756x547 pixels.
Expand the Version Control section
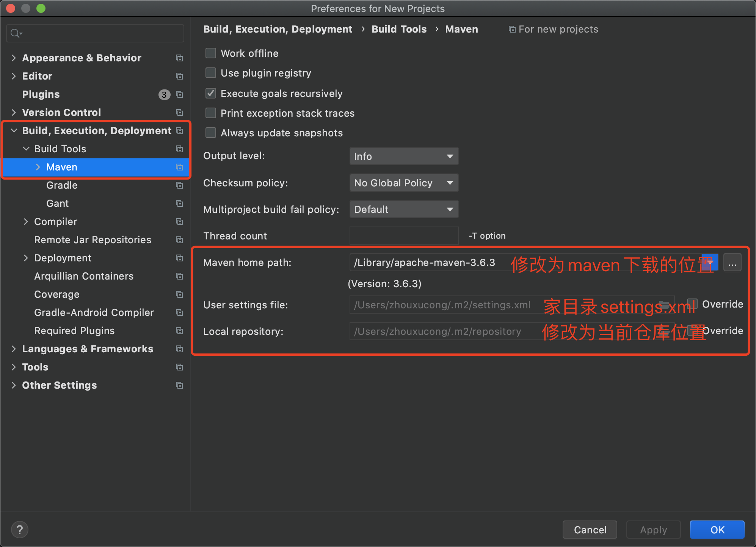pyautogui.click(x=14, y=113)
